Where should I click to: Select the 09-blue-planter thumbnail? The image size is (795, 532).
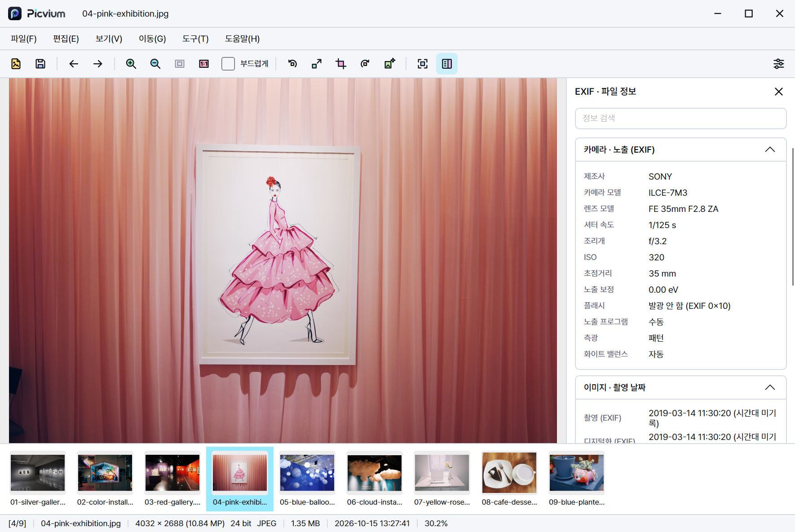pyautogui.click(x=577, y=479)
